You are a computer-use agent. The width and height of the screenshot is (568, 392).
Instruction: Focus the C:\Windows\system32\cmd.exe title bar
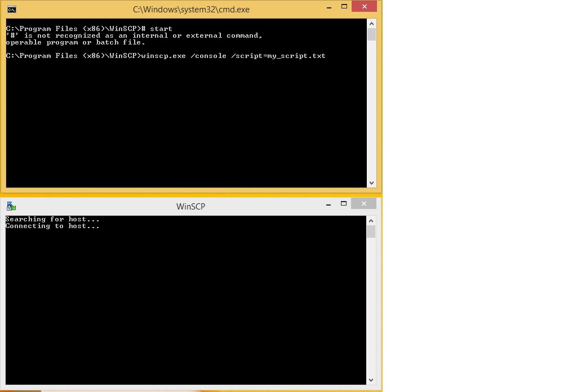tap(191, 10)
